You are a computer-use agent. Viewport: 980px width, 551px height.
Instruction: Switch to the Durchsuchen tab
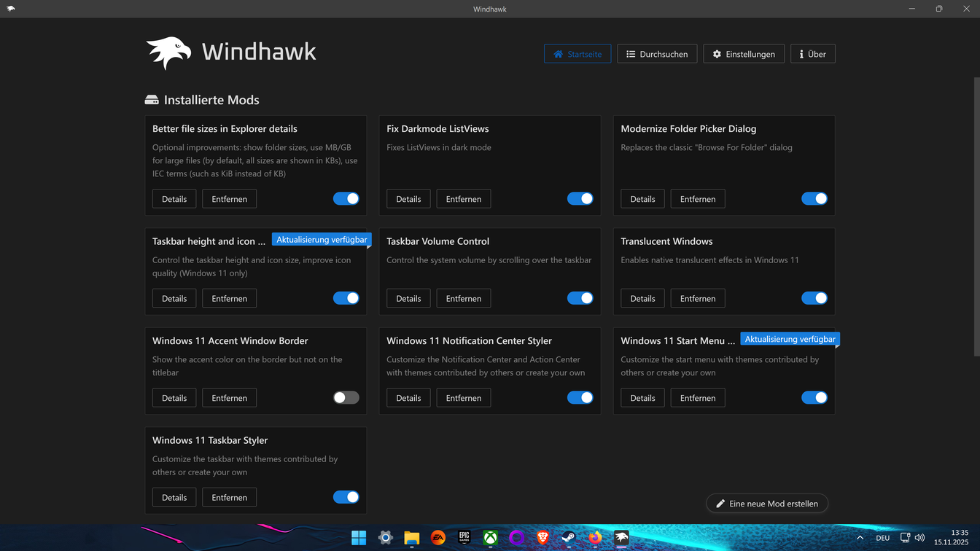coord(657,54)
